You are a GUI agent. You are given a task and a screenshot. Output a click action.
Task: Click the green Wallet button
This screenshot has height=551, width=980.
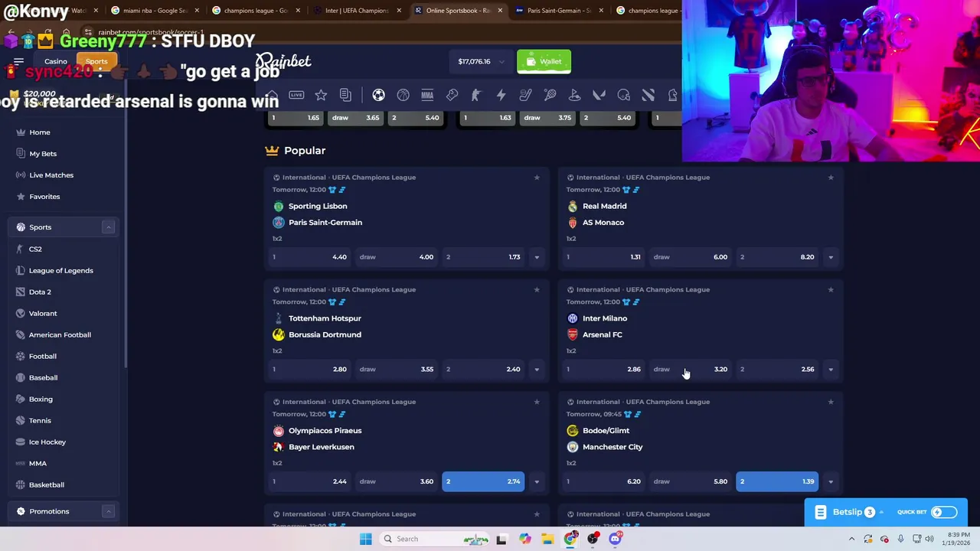click(x=544, y=61)
